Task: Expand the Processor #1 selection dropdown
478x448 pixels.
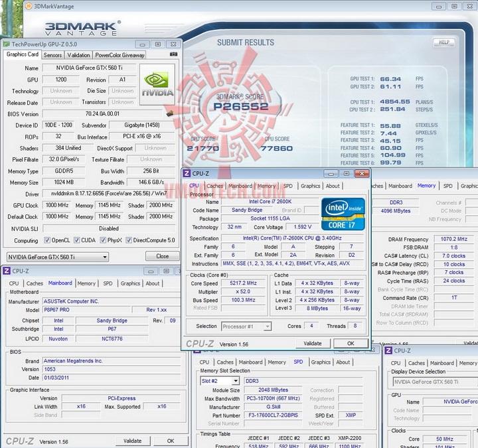Action: click(x=246, y=327)
